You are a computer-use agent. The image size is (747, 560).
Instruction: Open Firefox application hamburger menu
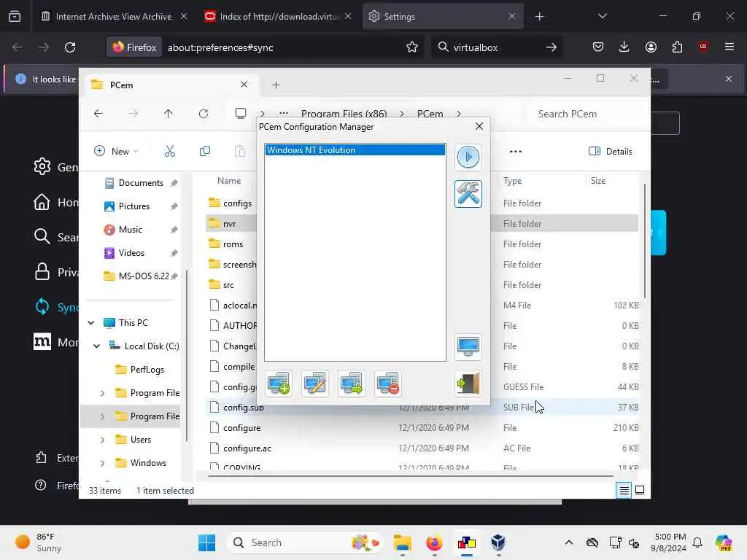click(729, 47)
